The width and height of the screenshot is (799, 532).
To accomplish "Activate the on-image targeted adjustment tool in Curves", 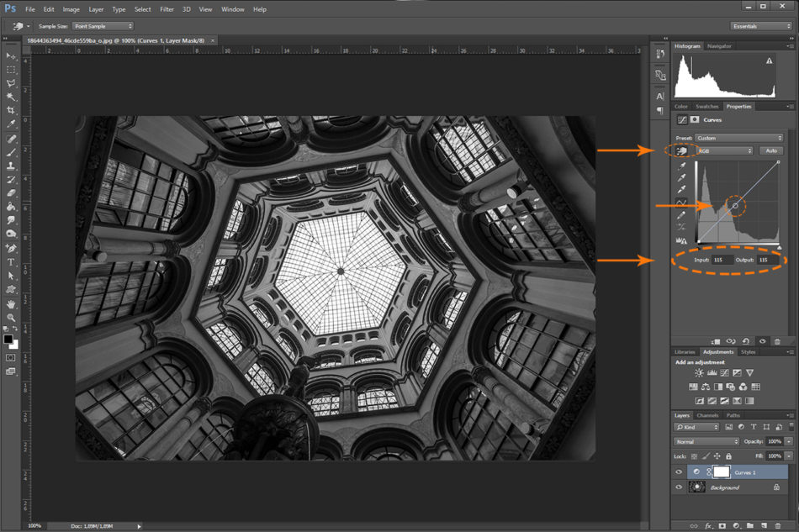I will (682, 150).
